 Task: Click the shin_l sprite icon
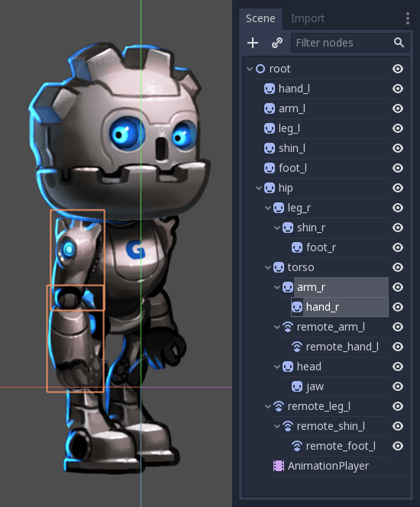pos(270,148)
